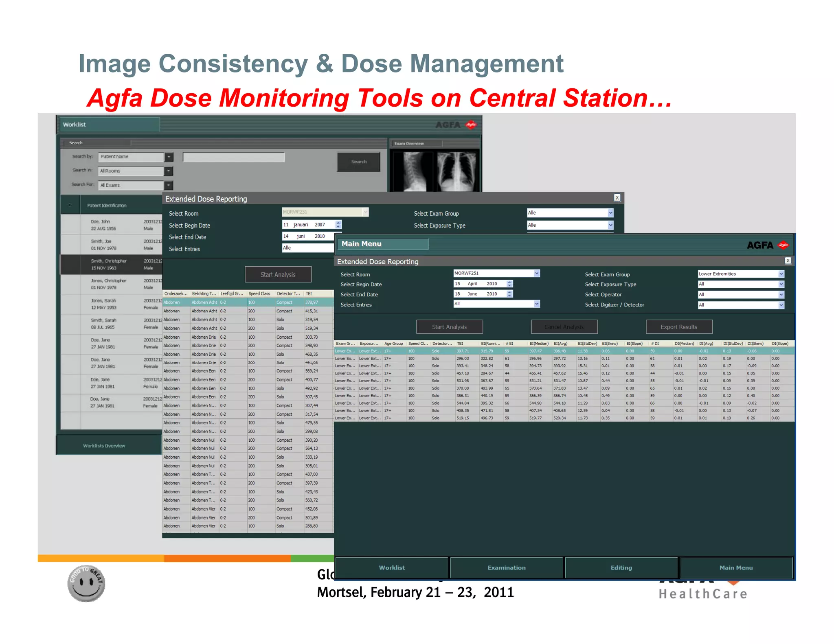
Task: Close the front Extended Dose Reporting panel
Action: click(x=788, y=261)
